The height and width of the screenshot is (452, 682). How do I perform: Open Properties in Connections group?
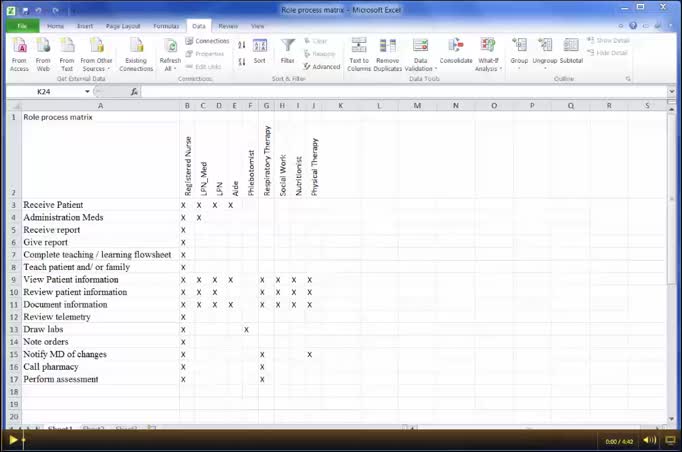(x=205, y=54)
